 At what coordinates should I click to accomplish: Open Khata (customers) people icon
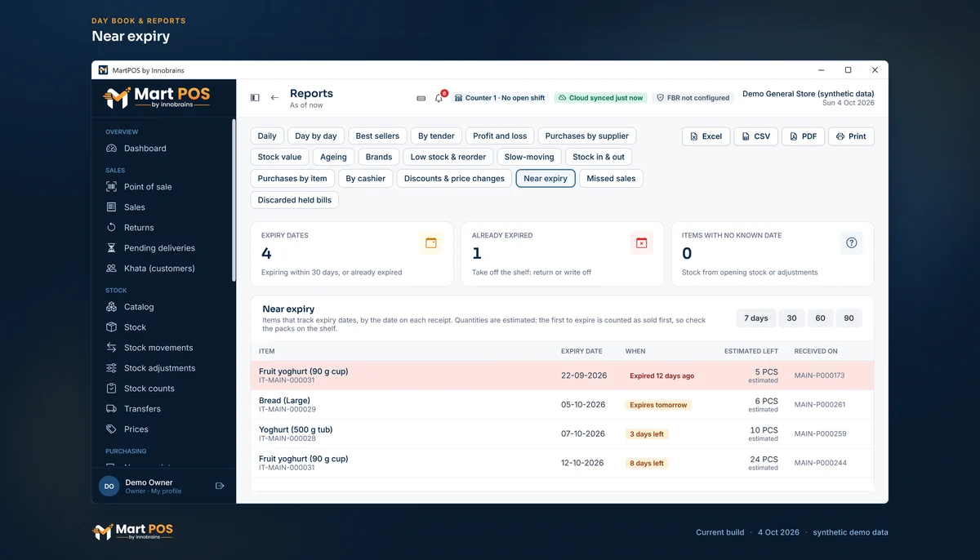coord(112,269)
